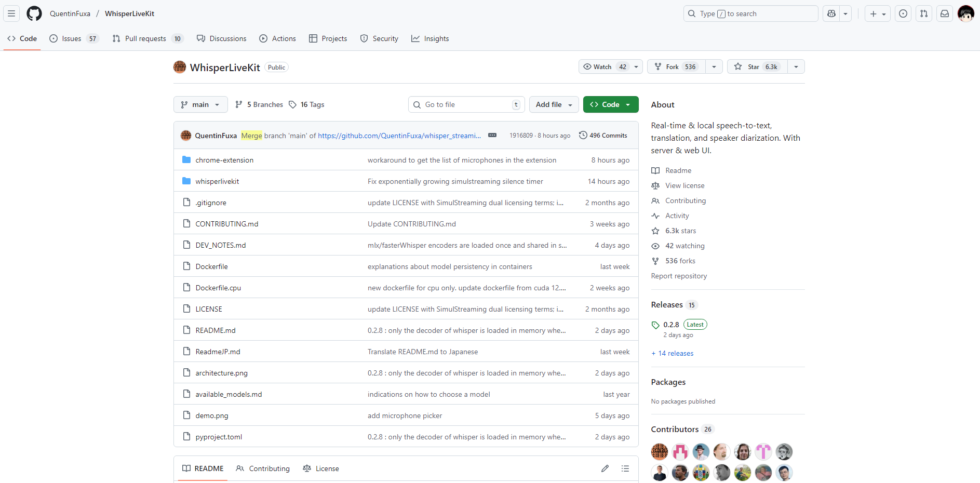Switch to the Discussions tab

point(222,38)
